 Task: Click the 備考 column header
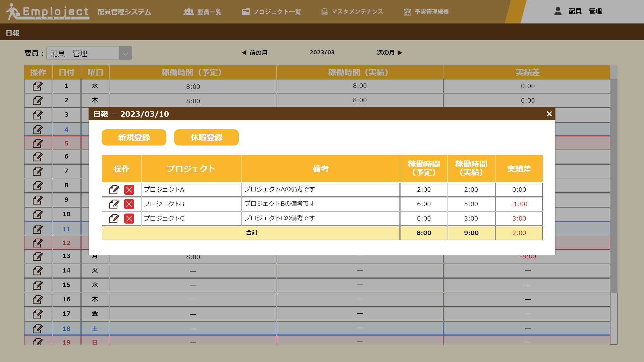pyautogui.click(x=320, y=169)
